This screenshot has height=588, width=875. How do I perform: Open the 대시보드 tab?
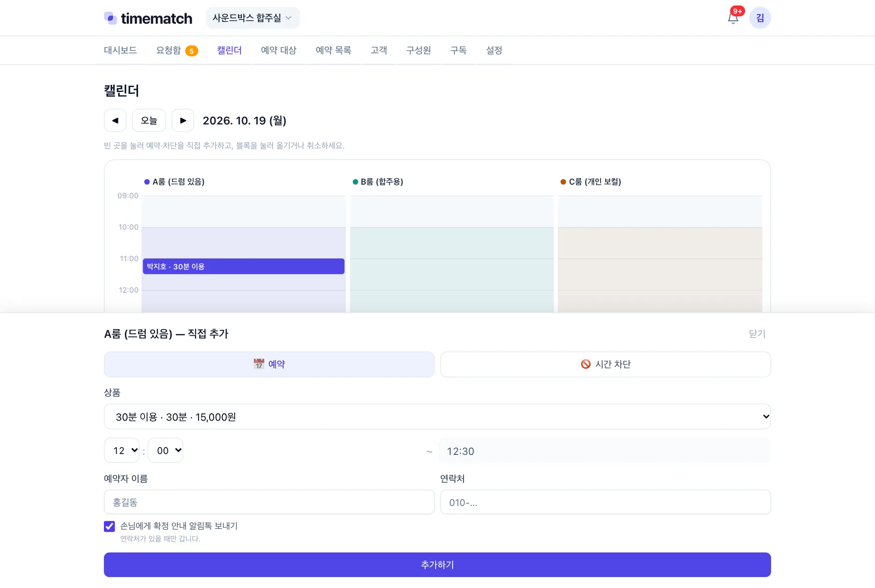point(120,50)
